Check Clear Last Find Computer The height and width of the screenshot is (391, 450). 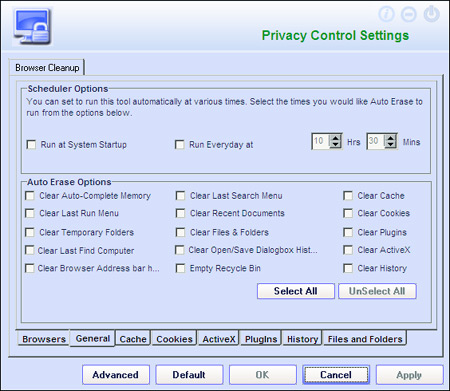pos(30,250)
